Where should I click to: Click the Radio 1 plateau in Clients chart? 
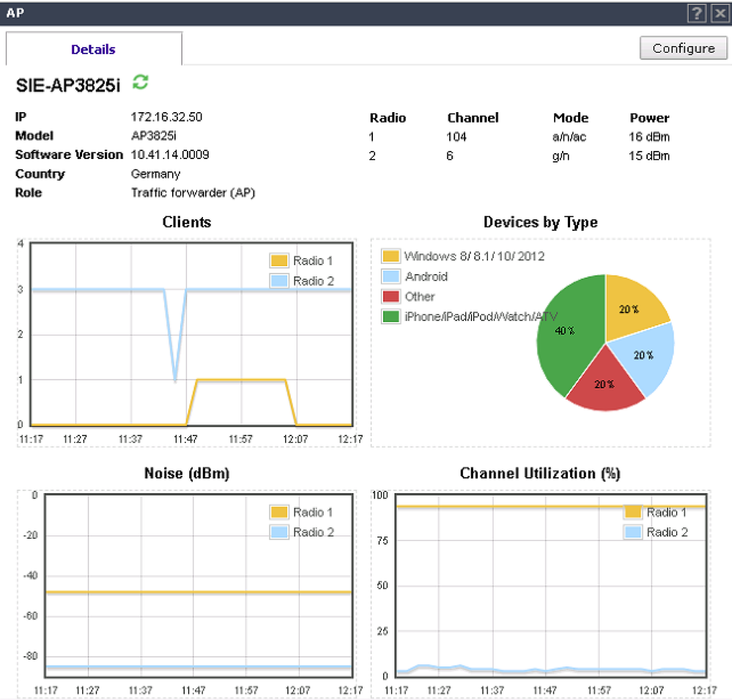241,380
